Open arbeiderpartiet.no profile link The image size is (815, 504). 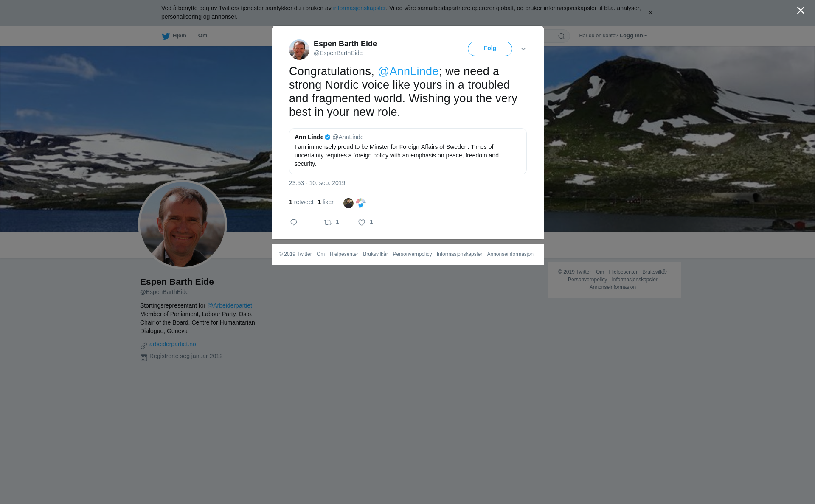(x=173, y=344)
